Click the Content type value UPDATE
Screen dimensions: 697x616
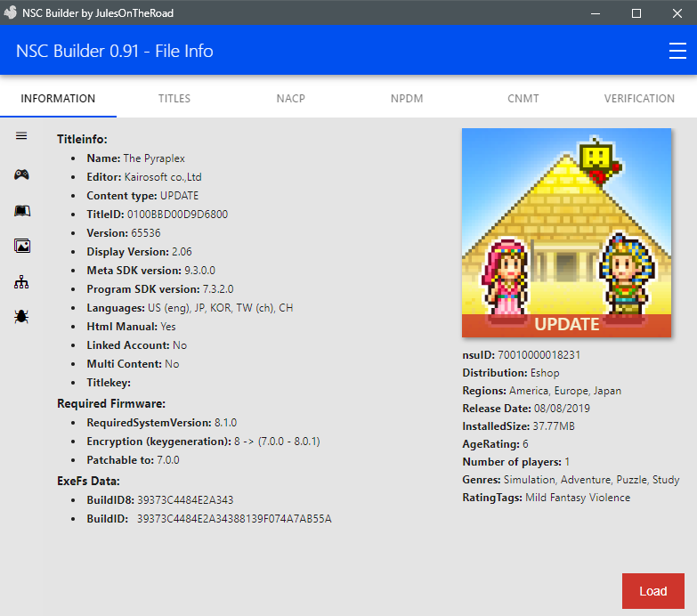pyautogui.click(x=179, y=196)
